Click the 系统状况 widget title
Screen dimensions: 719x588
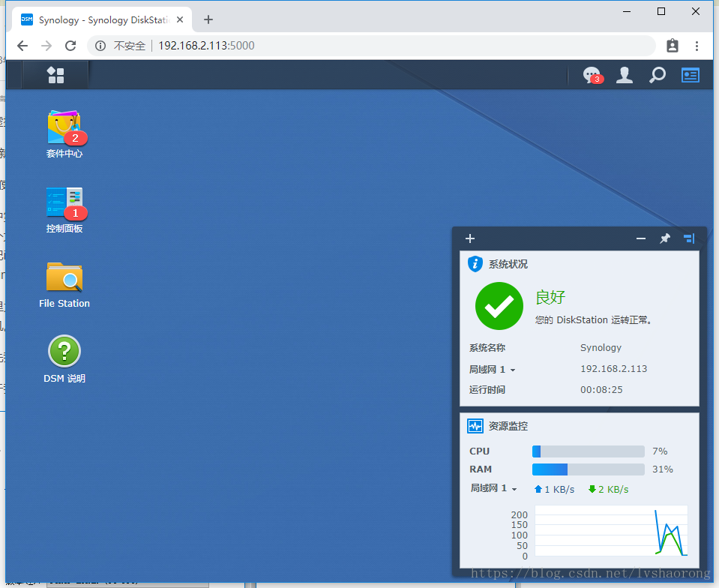pyautogui.click(x=508, y=264)
